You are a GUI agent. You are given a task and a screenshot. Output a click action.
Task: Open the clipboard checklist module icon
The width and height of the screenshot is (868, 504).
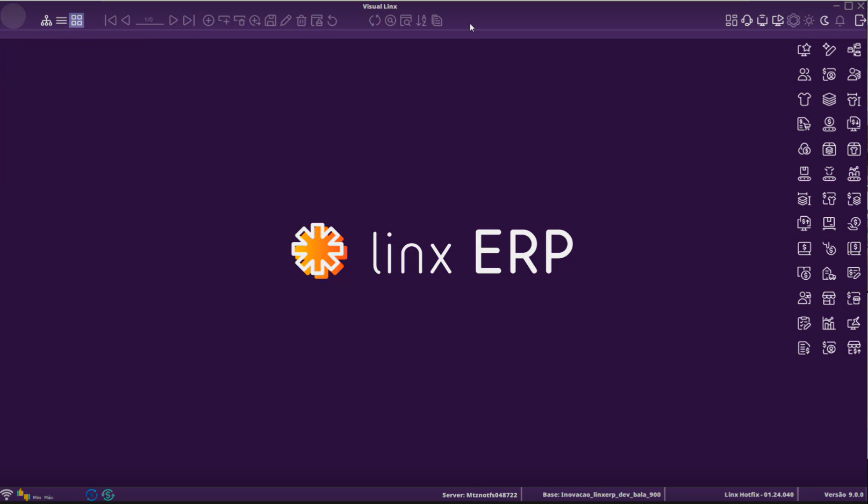(x=804, y=323)
